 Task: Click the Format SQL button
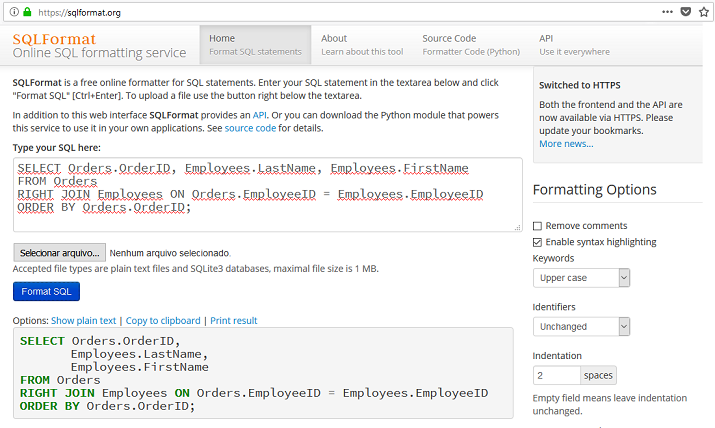coord(46,291)
